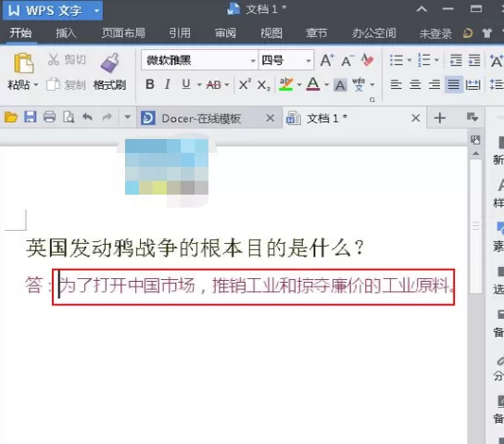
Task: Select the Format Painter (格式刷) brush
Action: click(x=109, y=63)
